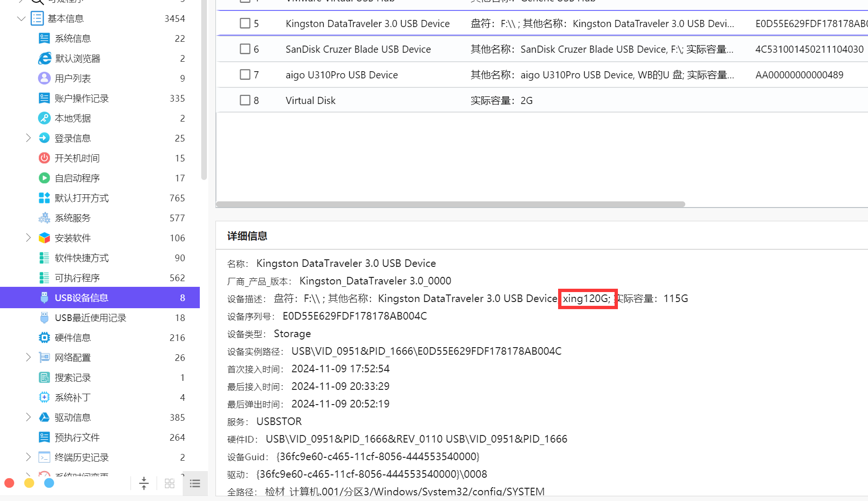Click the 实际容量 2G cell for Virtual Disk

click(x=502, y=100)
